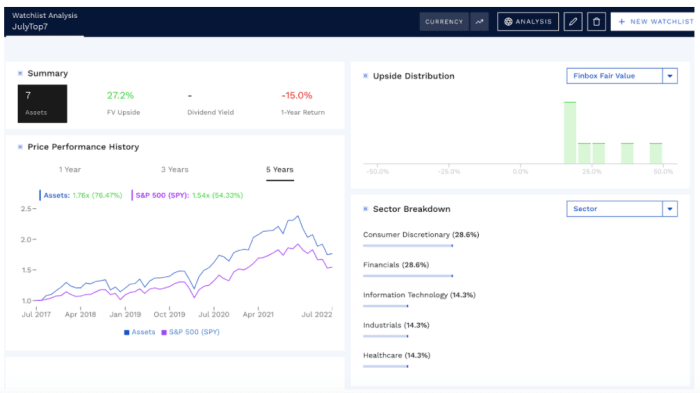Screen dimensions: 700x393
Task: Switch to the 3 Years performance tab
Action: pos(175,170)
